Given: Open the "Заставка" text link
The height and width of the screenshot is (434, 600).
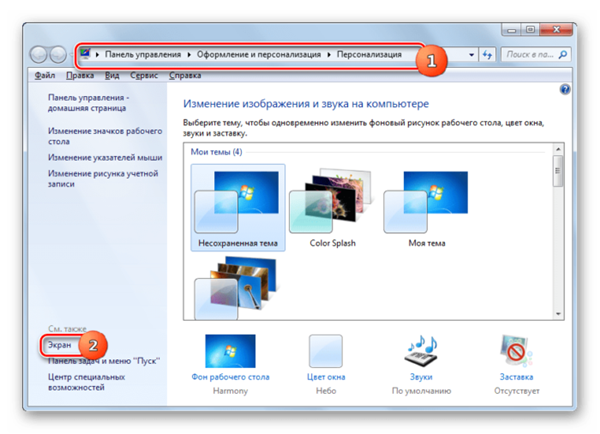Looking at the screenshot, I should [x=516, y=377].
